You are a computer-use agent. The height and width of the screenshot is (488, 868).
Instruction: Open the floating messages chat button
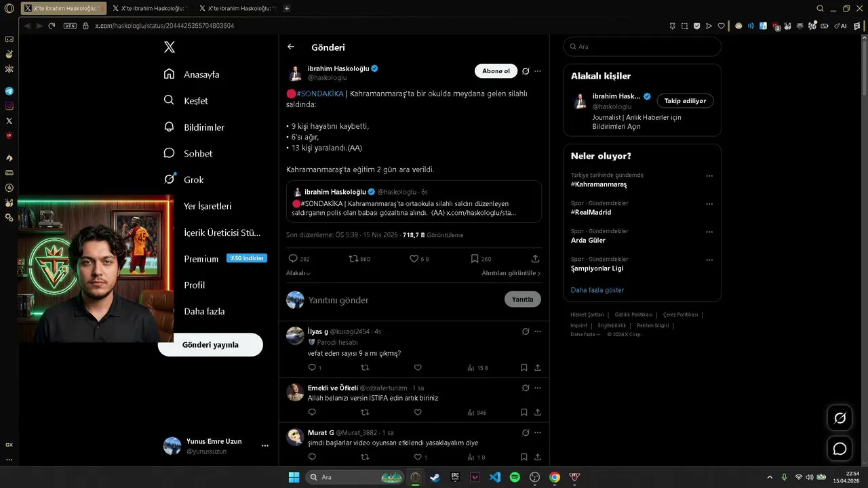point(840,449)
